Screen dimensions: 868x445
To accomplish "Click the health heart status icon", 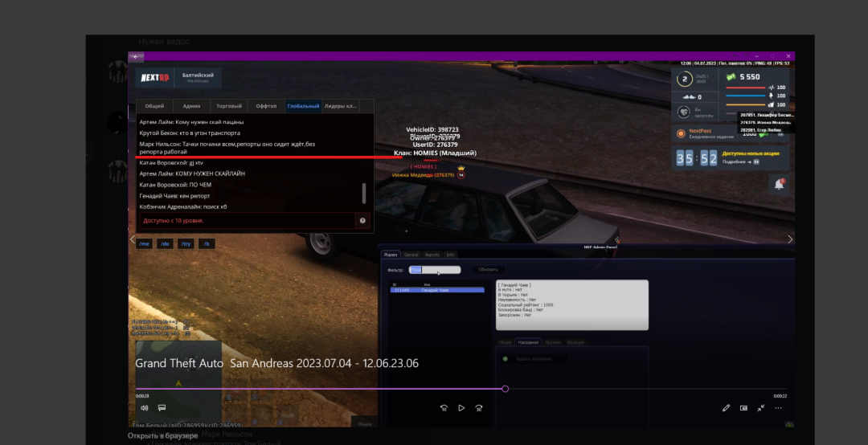I will (684, 112).
